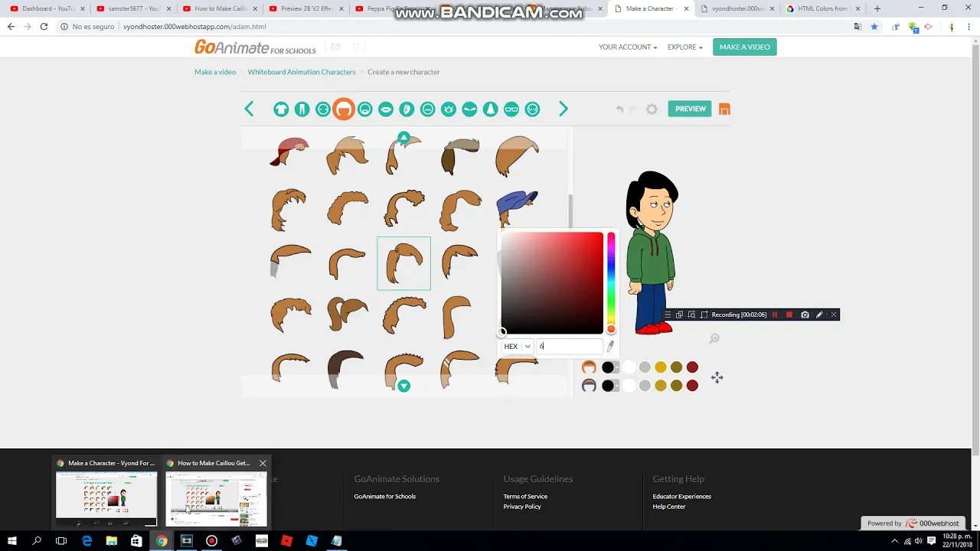The height and width of the screenshot is (551, 980).
Task: Open File Explorer from the taskbar
Action: pos(112,540)
